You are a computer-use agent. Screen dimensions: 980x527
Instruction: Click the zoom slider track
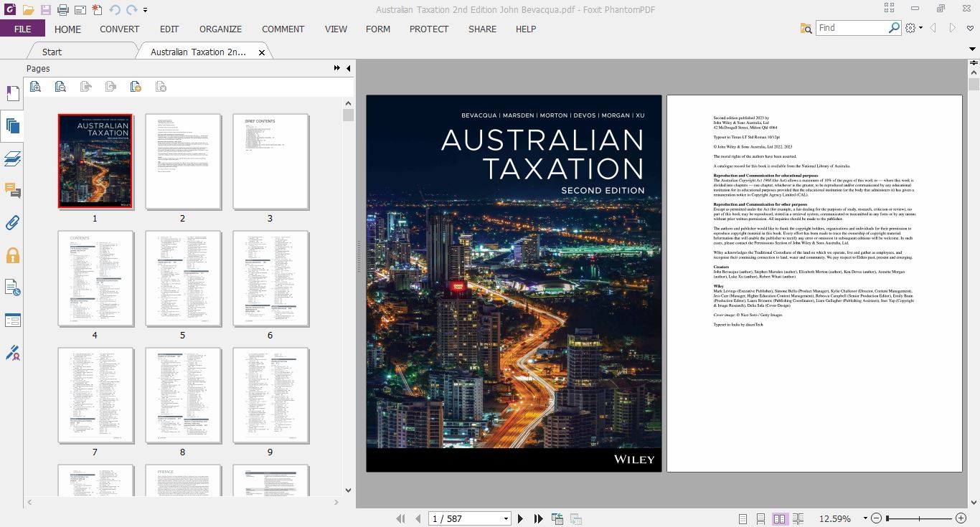coord(920,518)
